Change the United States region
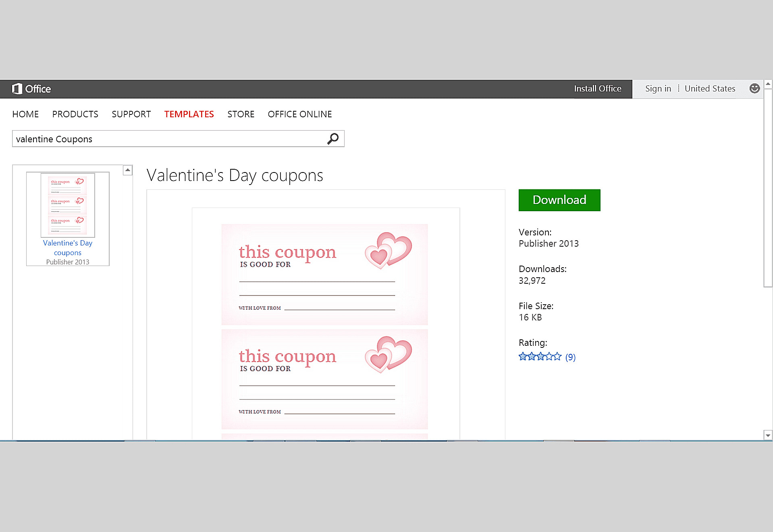773x532 pixels. pos(710,89)
